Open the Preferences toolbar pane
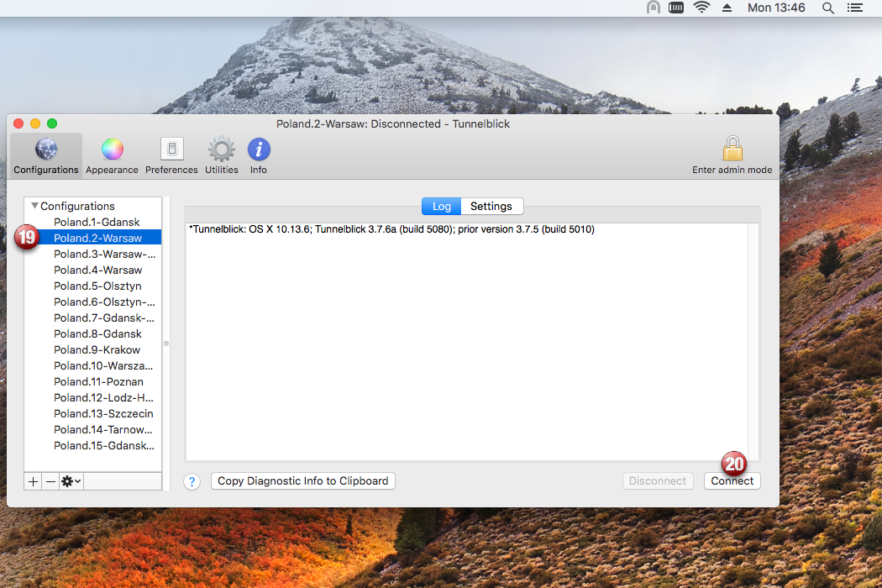 pyautogui.click(x=171, y=156)
